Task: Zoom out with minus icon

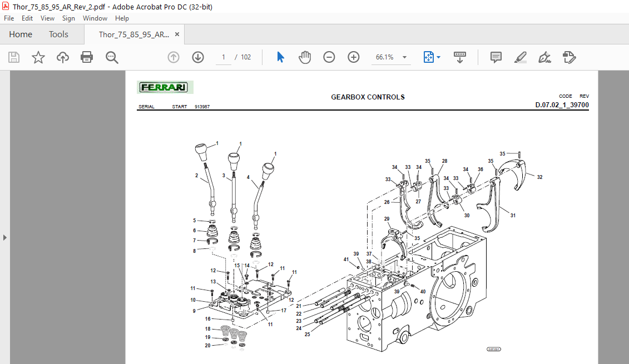Action: [x=329, y=57]
